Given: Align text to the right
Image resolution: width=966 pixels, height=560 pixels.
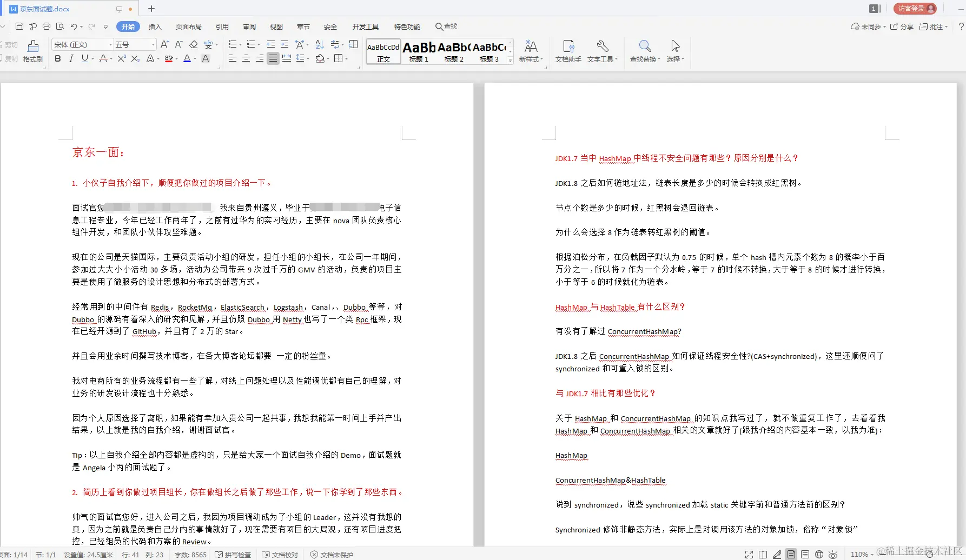Looking at the screenshot, I should click(x=260, y=58).
